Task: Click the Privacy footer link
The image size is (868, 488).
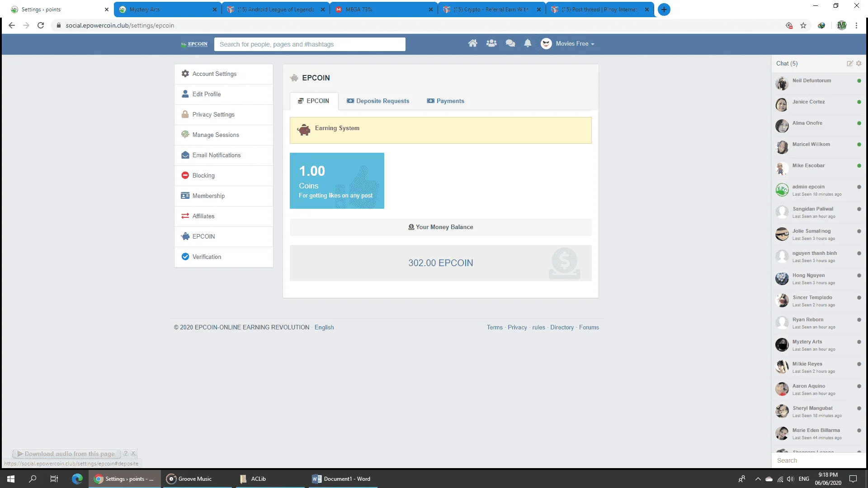Action: coord(517,327)
